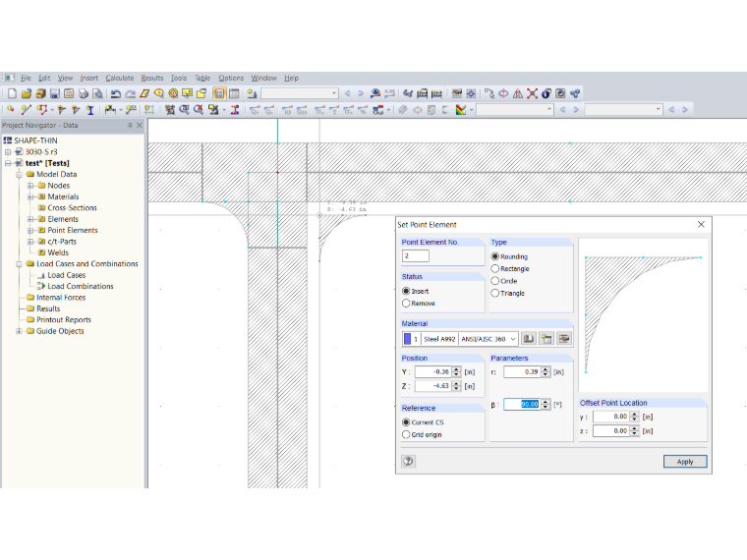Click the Position Y stepper arrows
The image size is (747, 560).
[456, 372]
